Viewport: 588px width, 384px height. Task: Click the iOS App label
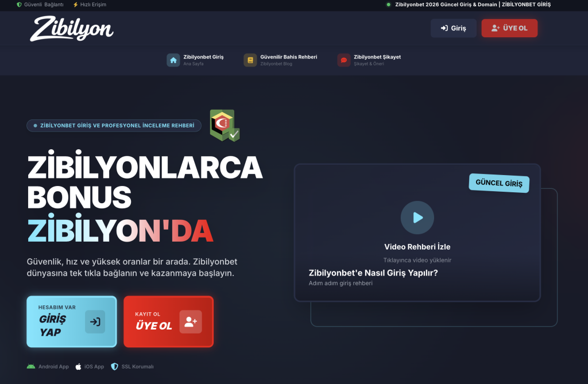point(94,367)
